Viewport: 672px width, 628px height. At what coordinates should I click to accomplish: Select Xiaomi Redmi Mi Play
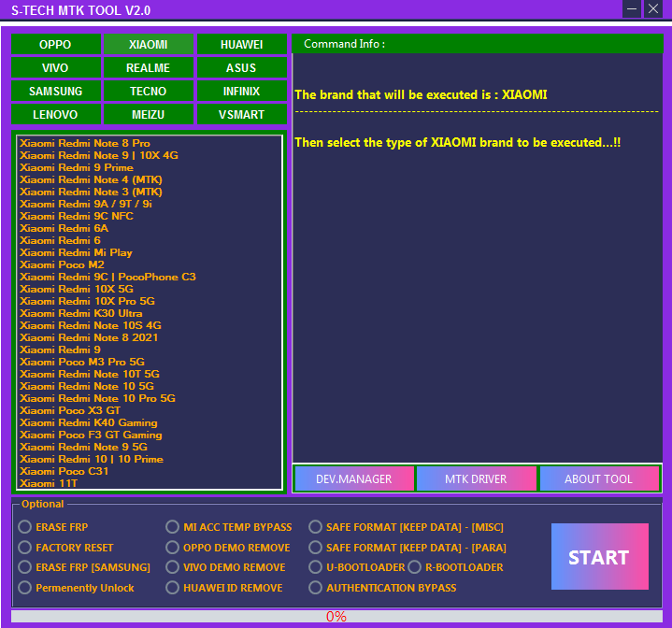[150, 252]
